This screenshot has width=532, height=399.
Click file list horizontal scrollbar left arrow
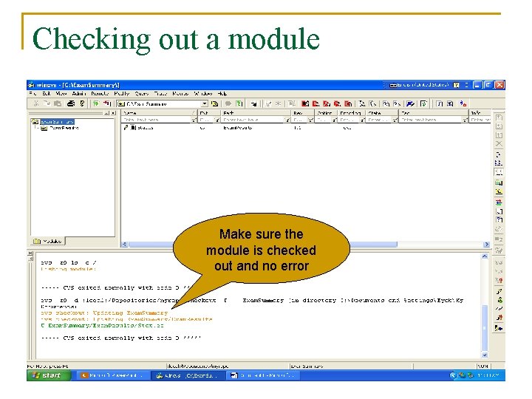124,245
